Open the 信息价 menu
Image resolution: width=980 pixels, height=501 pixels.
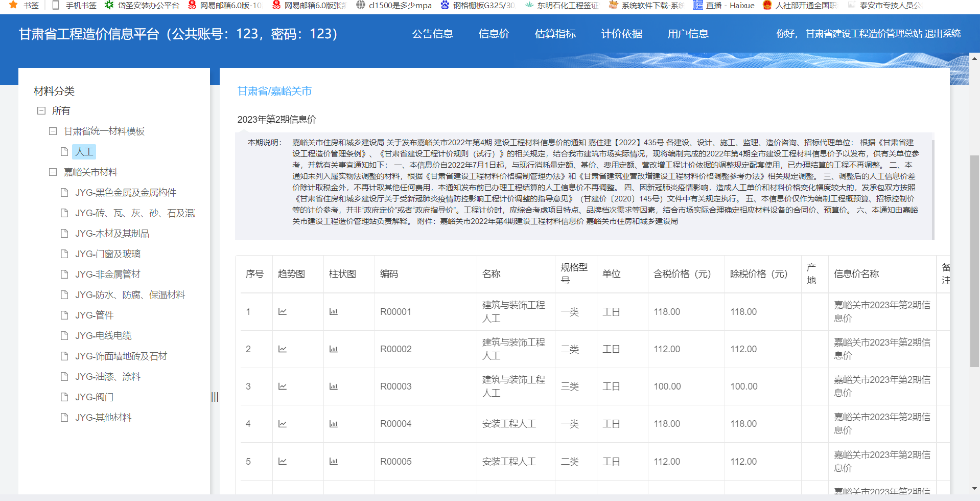pyautogui.click(x=494, y=34)
